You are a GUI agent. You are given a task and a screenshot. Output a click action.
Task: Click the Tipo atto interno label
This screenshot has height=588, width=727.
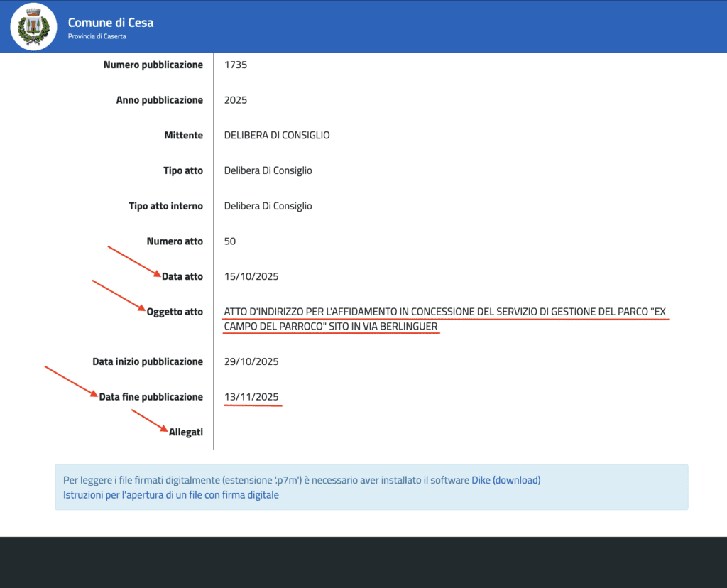[x=165, y=206]
